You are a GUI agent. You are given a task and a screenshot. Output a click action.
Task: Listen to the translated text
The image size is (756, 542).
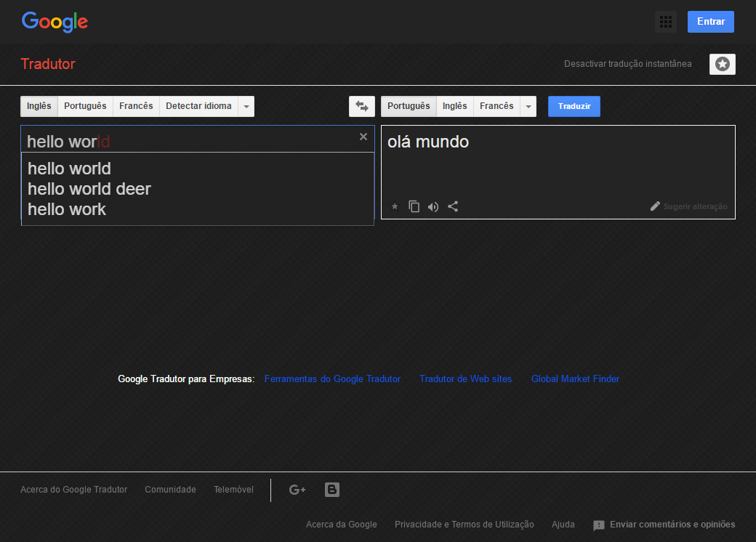[433, 206]
